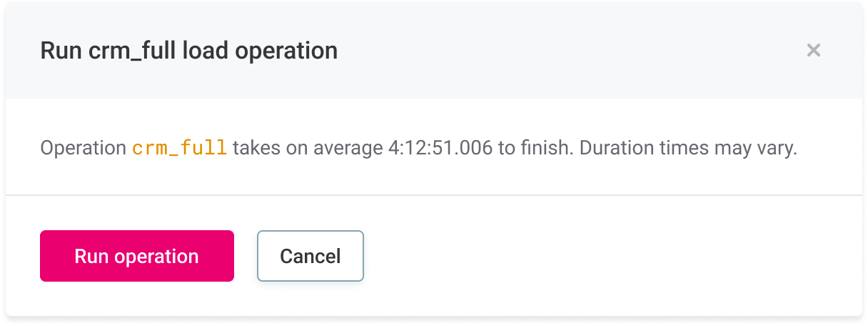This screenshot has height=326, width=868.
Task: Click the pink Run operation button
Action: click(136, 256)
